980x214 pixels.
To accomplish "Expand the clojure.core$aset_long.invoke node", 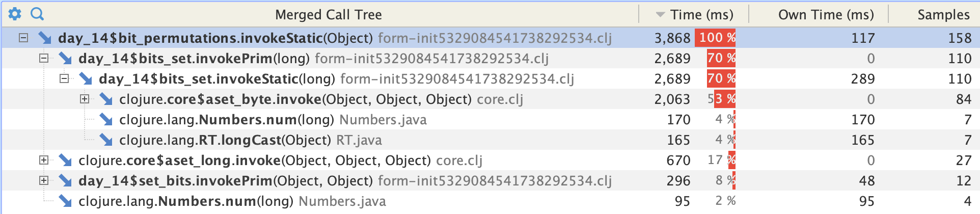I will pos(44,160).
